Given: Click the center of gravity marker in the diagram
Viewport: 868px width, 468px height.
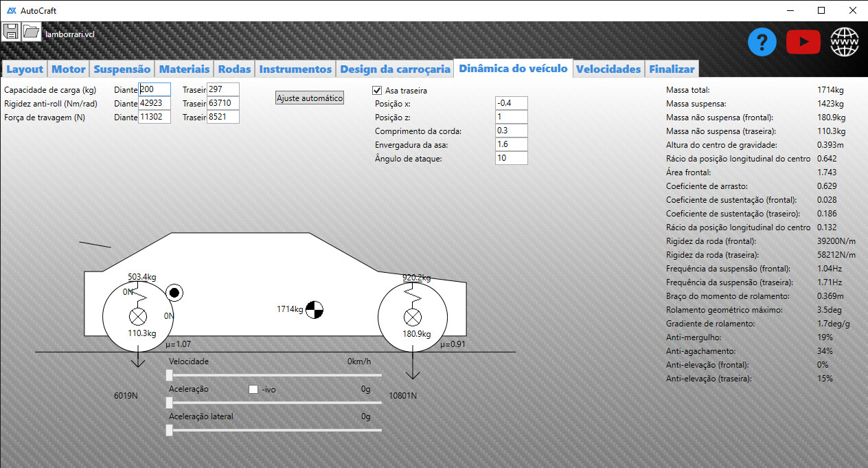Looking at the screenshot, I should click(x=314, y=310).
